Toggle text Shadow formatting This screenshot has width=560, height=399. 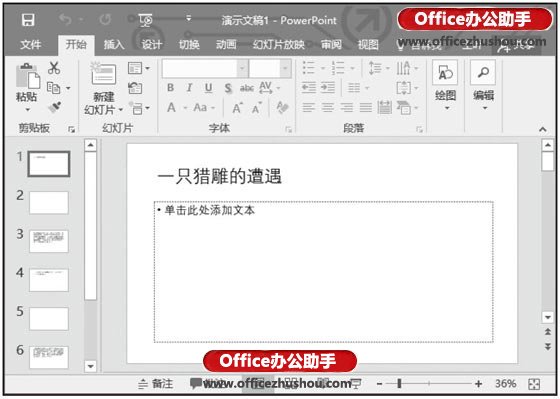coord(228,88)
